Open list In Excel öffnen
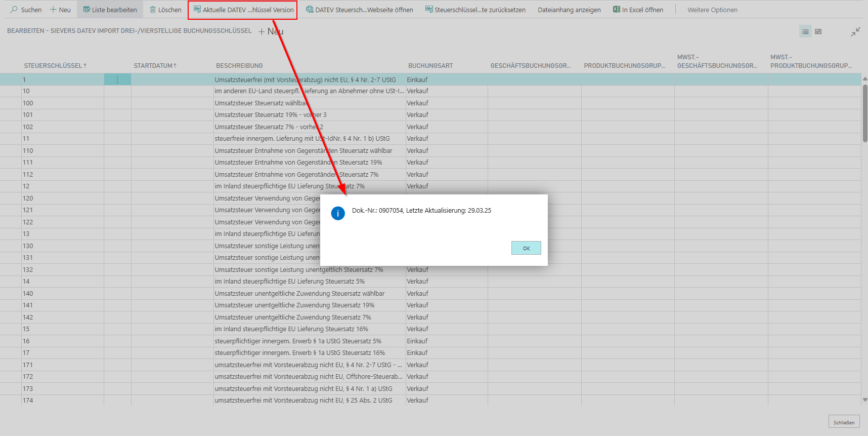 coord(638,10)
